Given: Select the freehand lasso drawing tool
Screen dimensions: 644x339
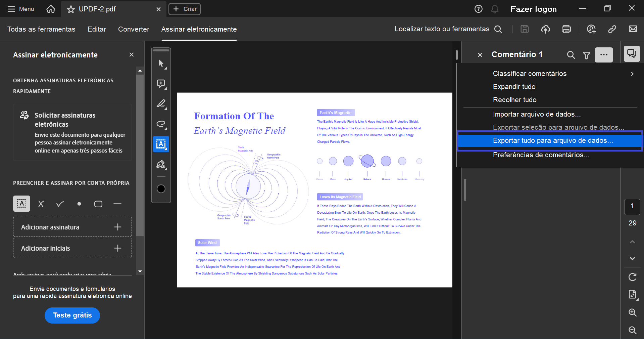Looking at the screenshot, I should click(x=161, y=124).
